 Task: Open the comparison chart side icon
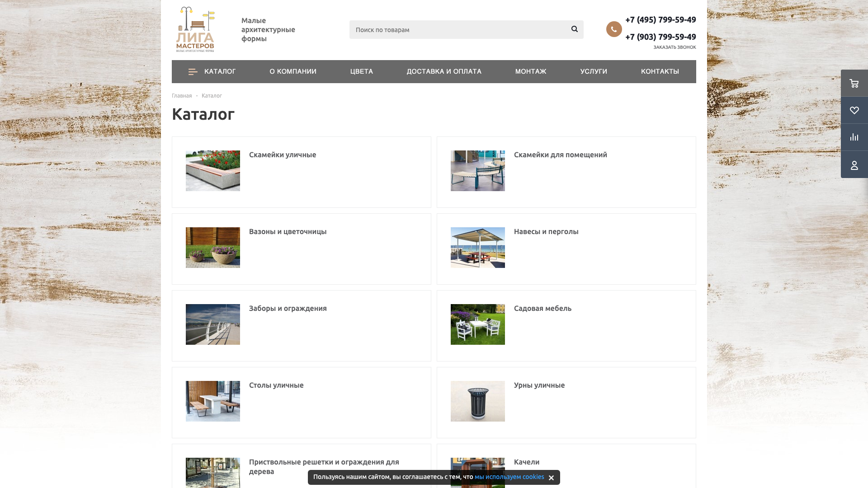(x=854, y=137)
